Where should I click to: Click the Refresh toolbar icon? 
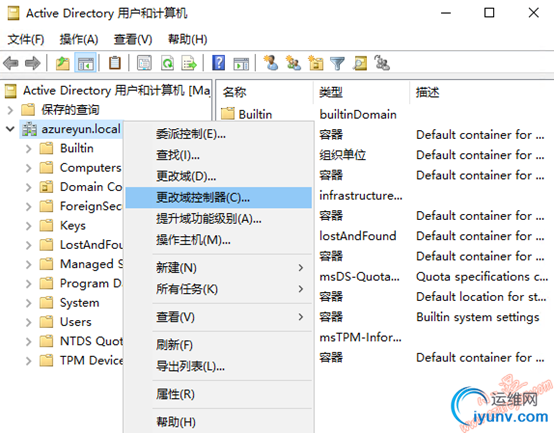167,64
